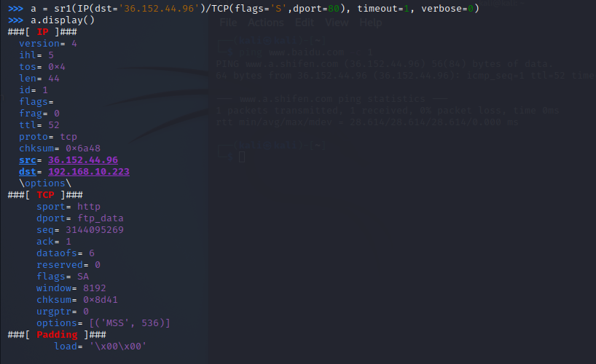Click the 'ttl= 52' line
The height and width of the screenshot is (364, 596).
tap(39, 125)
